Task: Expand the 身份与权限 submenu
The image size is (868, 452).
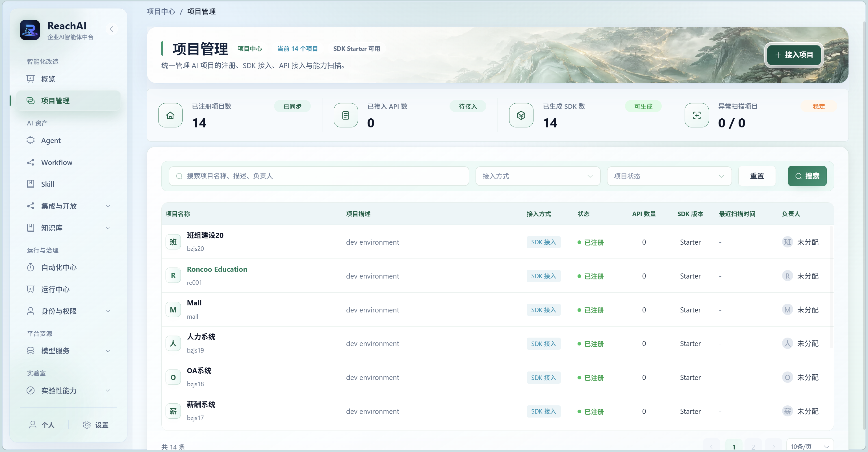Action: pyautogui.click(x=68, y=311)
